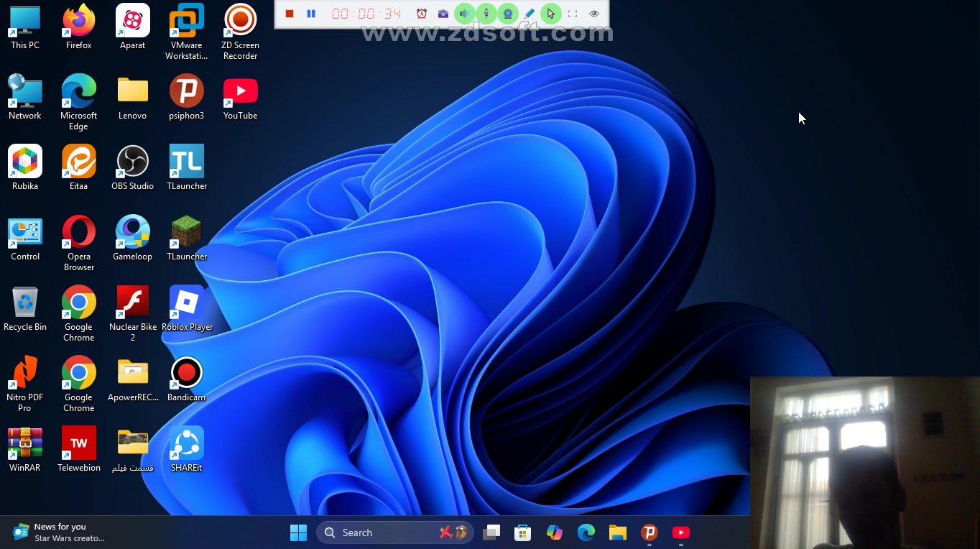Viewport: 980px width, 549px height.
Task: Take a screenshot with the camera icon
Action: pyautogui.click(x=443, y=14)
